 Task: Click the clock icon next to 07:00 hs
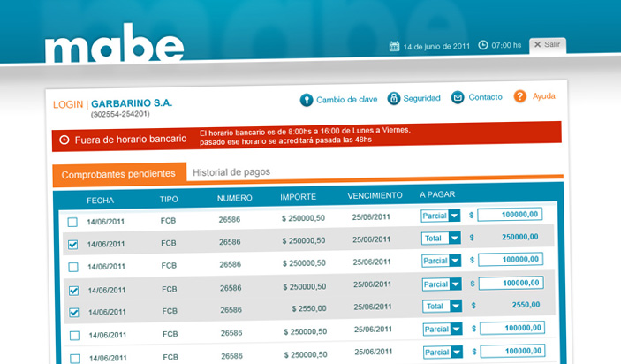[x=483, y=45]
